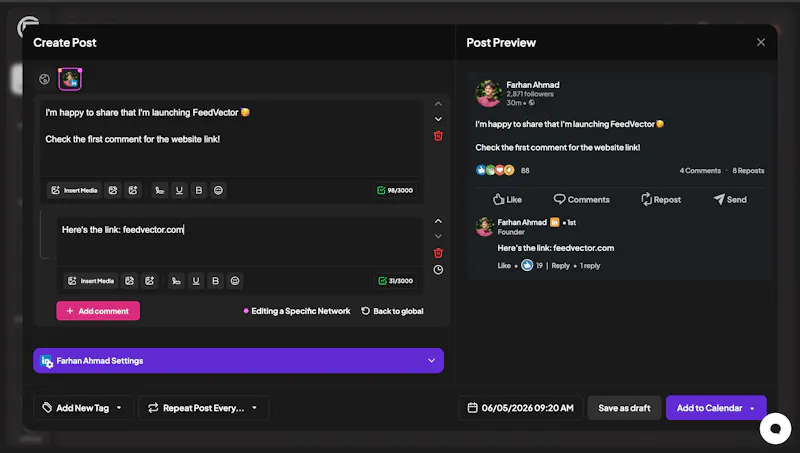The image size is (800, 453).
Task: Open emoji picker in the main post toolbar
Action: click(218, 190)
